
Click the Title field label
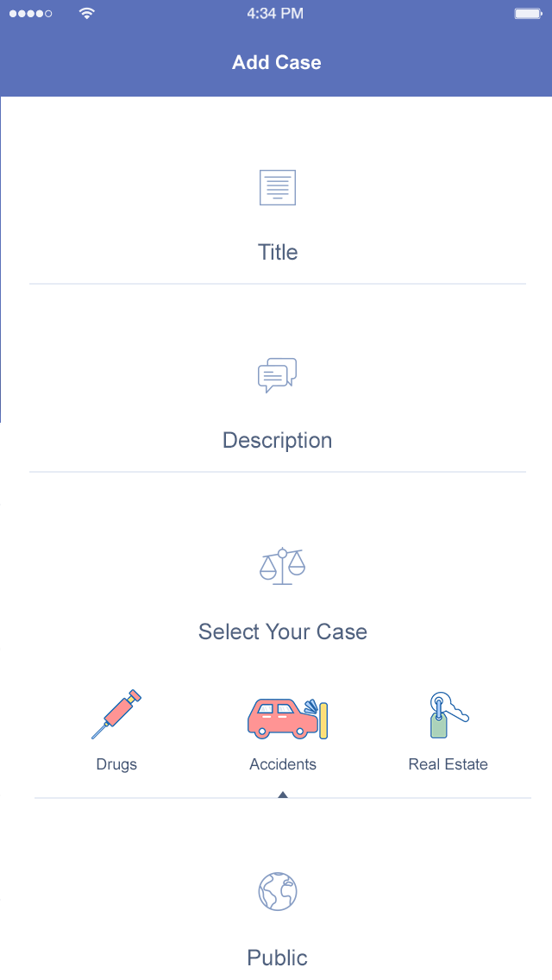click(x=278, y=252)
